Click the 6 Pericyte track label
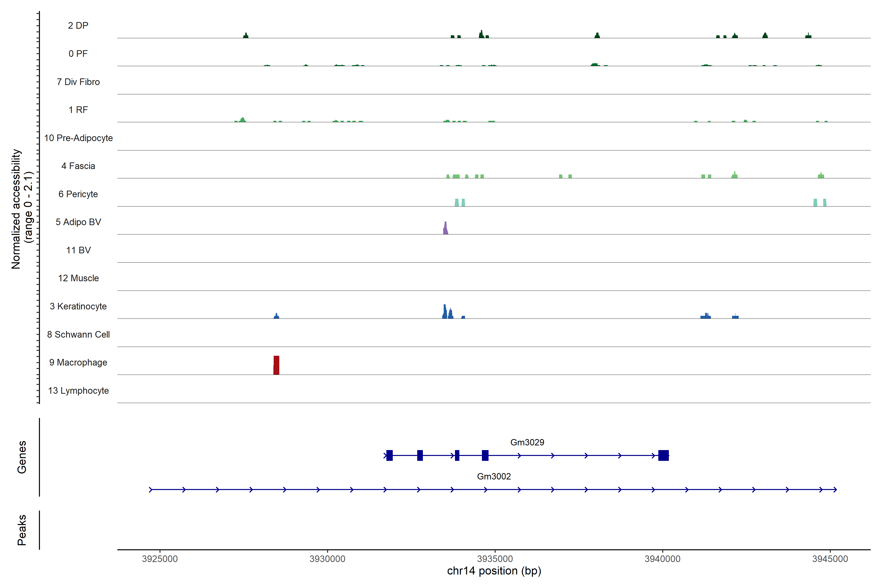Viewport: 882px width, 588px height. 78,194
